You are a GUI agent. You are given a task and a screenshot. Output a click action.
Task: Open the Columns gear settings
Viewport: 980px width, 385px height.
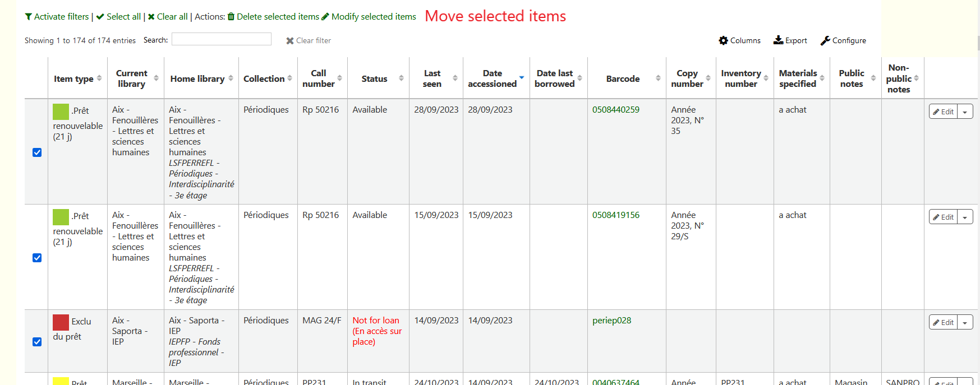pyautogui.click(x=724, y=40)
